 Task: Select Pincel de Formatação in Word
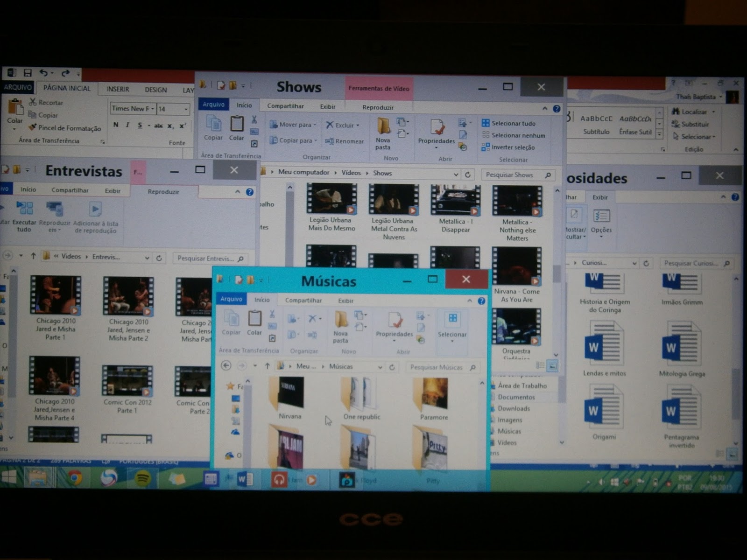point(64,127)
